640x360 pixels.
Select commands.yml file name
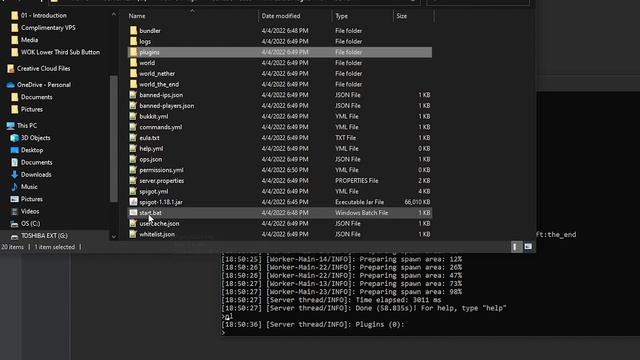coord(161,127)
